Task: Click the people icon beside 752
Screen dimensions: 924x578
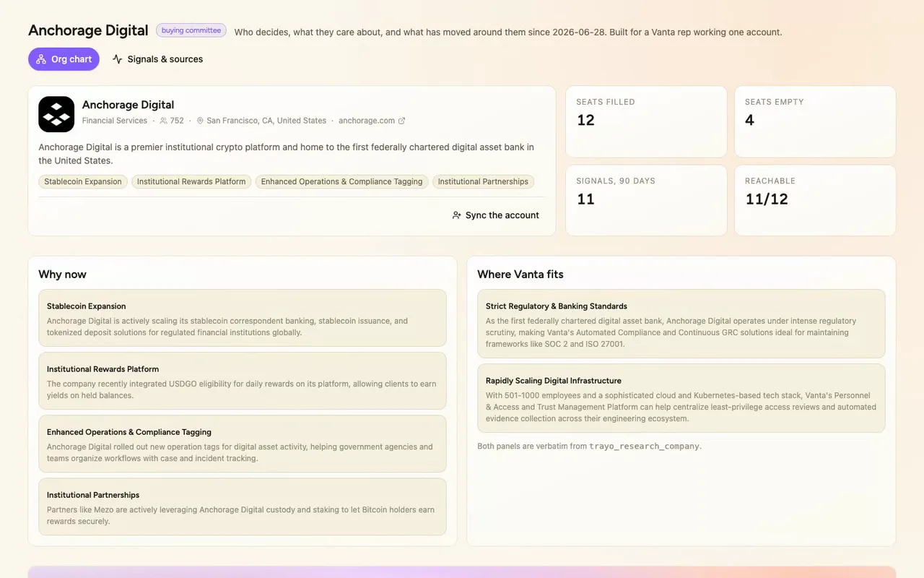Action: 164,121
